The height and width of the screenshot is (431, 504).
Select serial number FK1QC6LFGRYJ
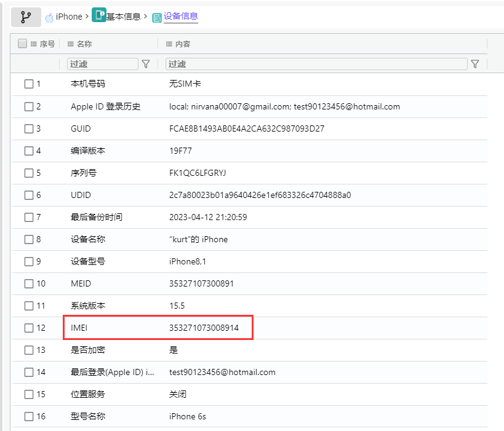pos(198,173)
